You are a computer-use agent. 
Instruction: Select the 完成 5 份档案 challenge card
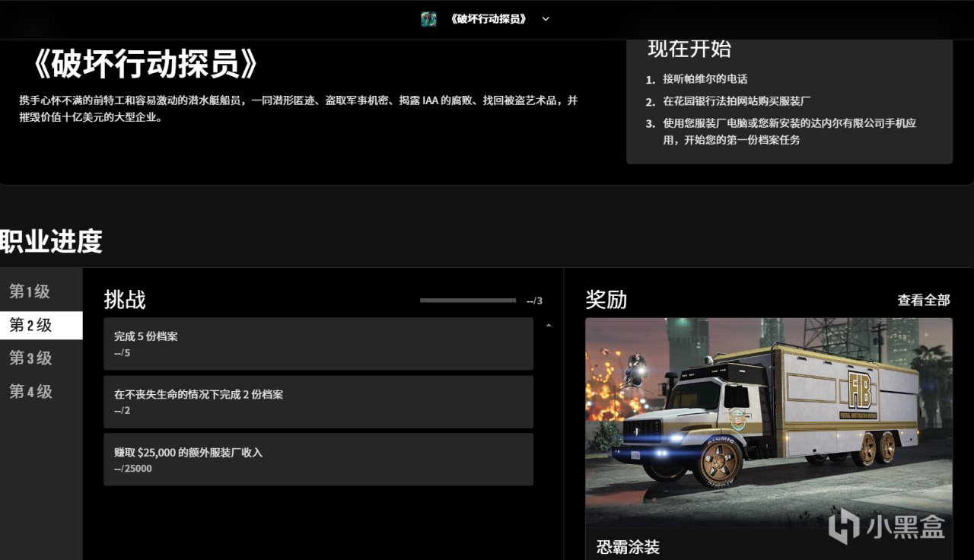pyautogui.click(x=318, y=344)
